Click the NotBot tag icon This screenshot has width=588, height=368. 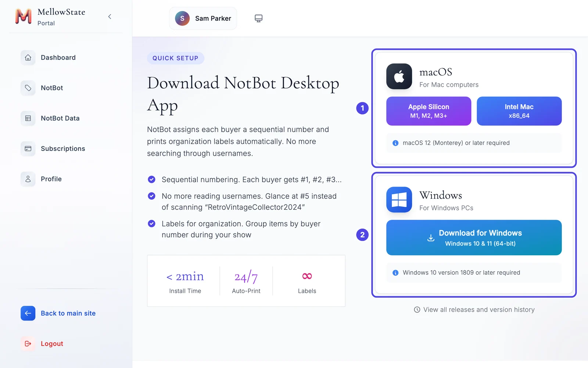[28, 88]
